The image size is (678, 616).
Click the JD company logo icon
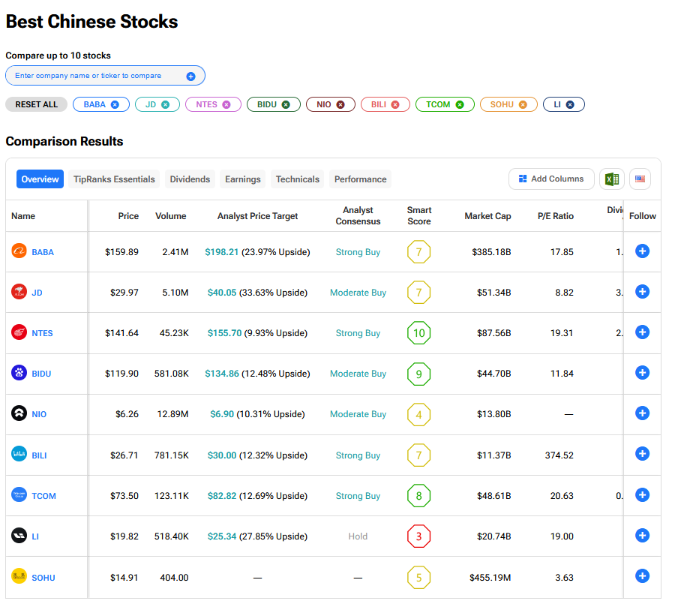(x=19, y=292)
